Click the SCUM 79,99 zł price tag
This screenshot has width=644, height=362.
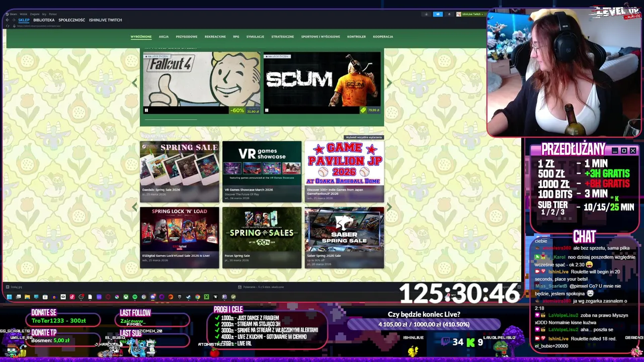[371, 110]
